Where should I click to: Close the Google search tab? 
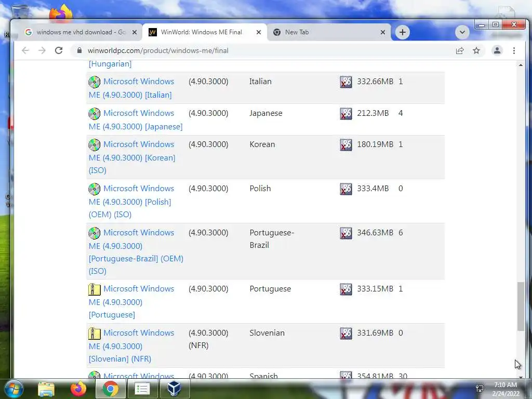[x=135, y=32]
